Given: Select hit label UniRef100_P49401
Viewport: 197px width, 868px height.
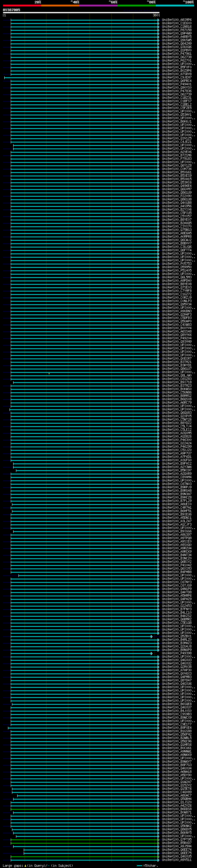Looking at the screenshot, I should (x=177, y=84).
